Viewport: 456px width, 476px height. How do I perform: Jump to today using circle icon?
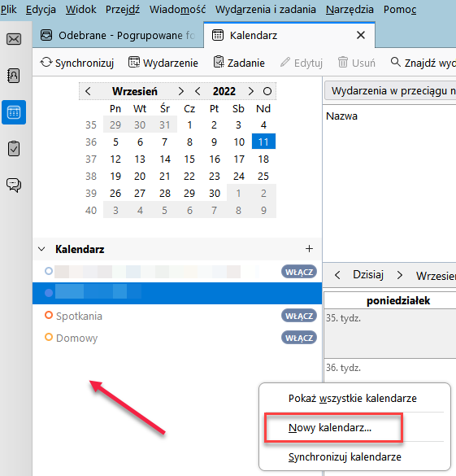(x=267, y=91)
